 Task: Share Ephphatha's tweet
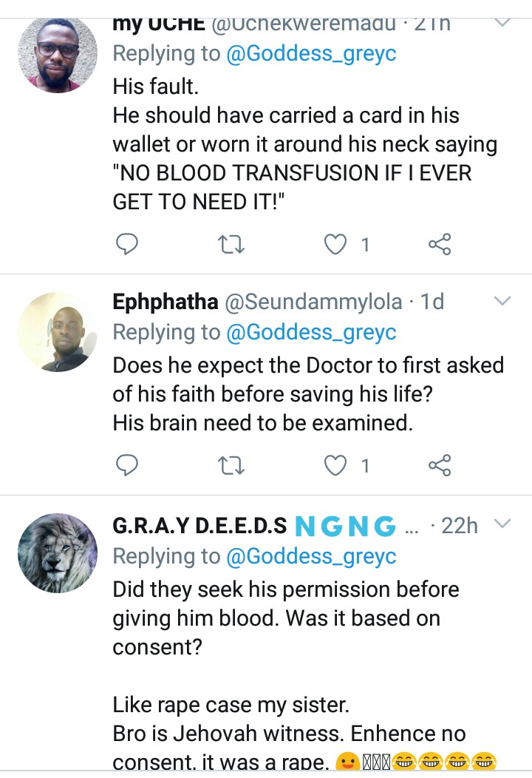coord(440,464)
